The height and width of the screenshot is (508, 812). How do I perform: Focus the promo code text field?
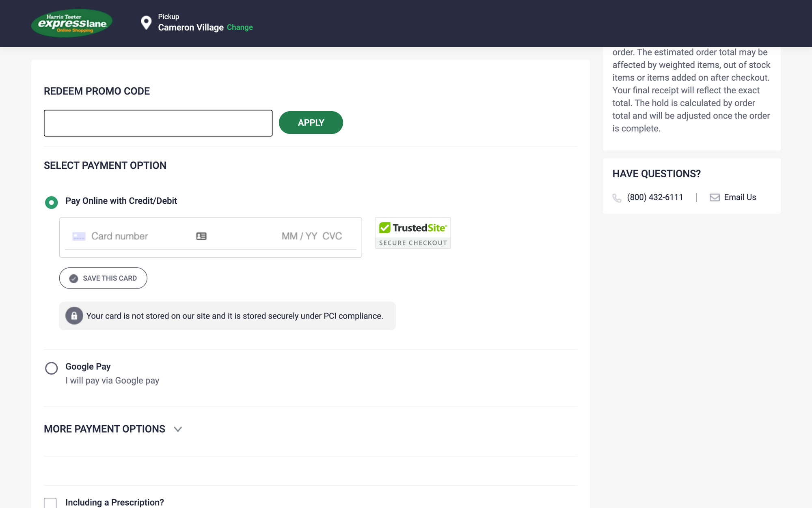pos(158,123)
